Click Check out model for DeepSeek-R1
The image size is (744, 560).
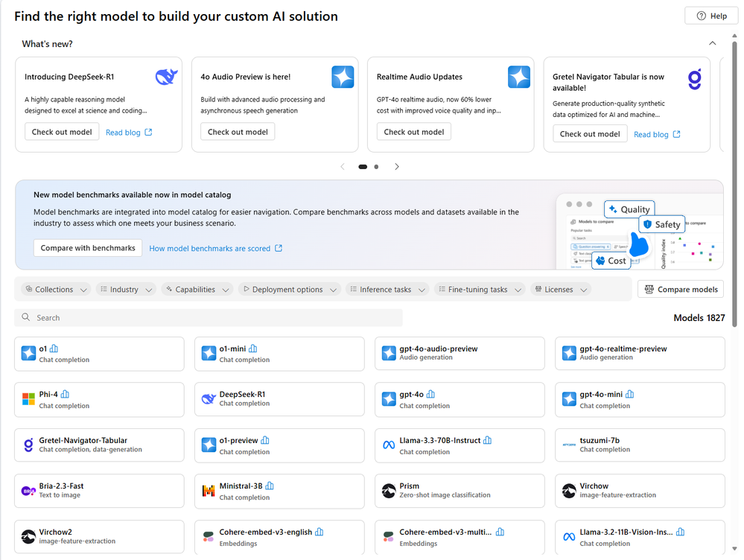pyautogui.click(x=62, y=132)
